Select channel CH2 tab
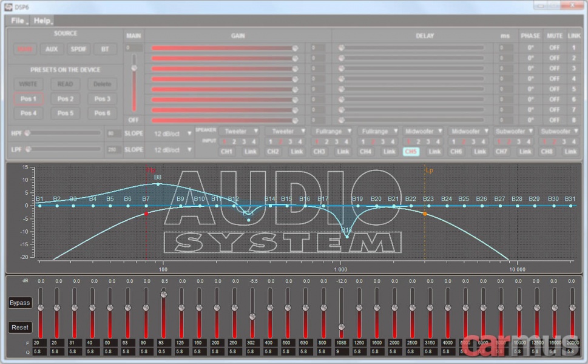The width and height of the screenshot is (588, 364). coord(273,152)
